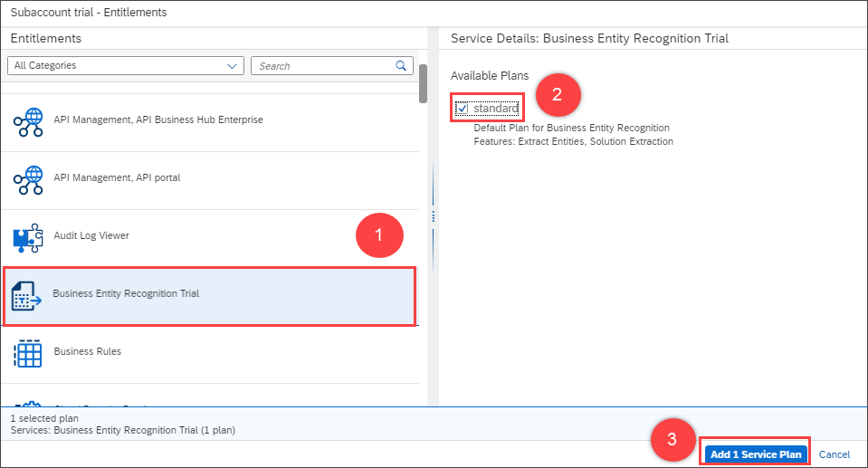Screen dimensions: 868x468
Task: Click the Audit Log Viewer puzzle icon
Action: coord(28,238)
